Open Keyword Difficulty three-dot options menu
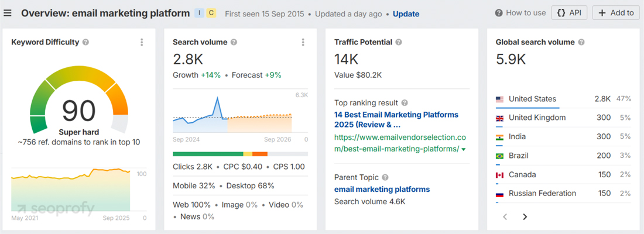Image resolution: width=644 pixels, height=234 pixels. [142, 42]
